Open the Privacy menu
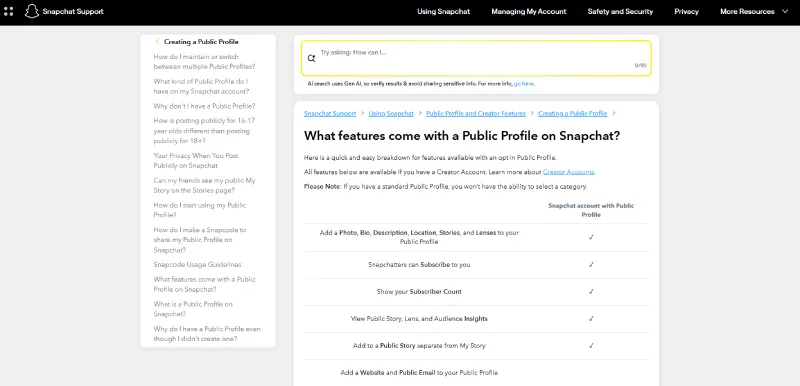This screenshot has width=800, height=386. 686,11
